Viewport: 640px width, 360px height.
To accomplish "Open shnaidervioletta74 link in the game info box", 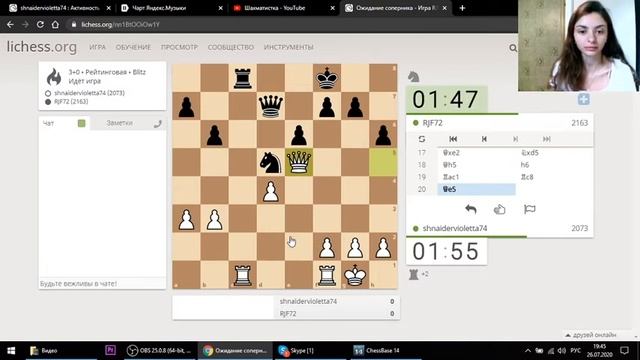I will [89, 93].
